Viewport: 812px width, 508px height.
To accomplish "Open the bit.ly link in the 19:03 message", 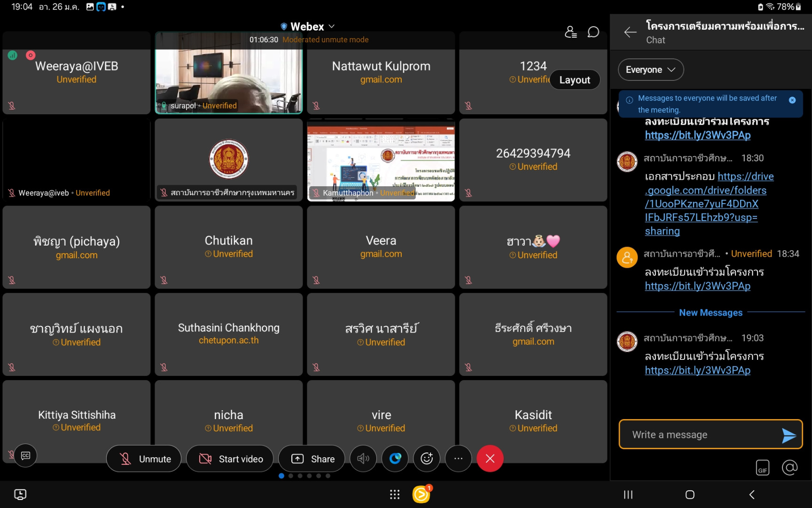I will click(x=697, y=371).
